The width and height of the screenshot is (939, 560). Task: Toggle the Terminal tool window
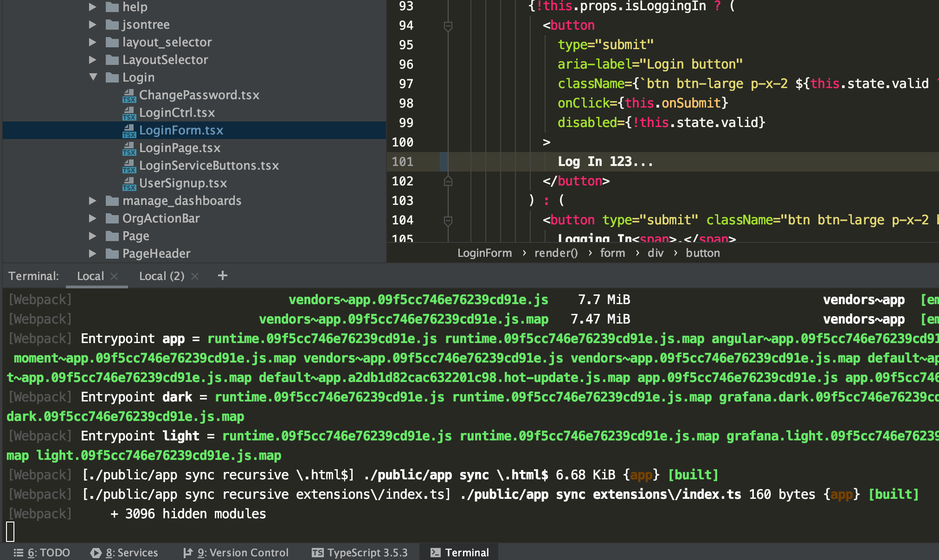click(x=459, y=553)
